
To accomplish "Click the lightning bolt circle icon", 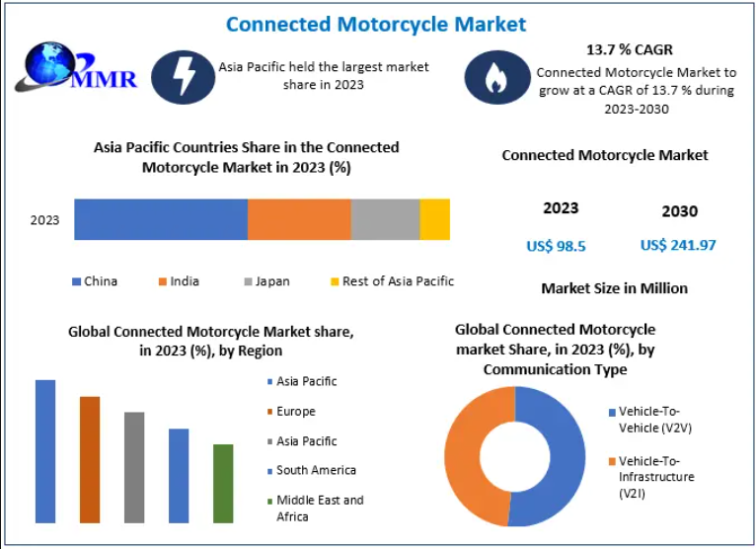I will coord(185,75).
